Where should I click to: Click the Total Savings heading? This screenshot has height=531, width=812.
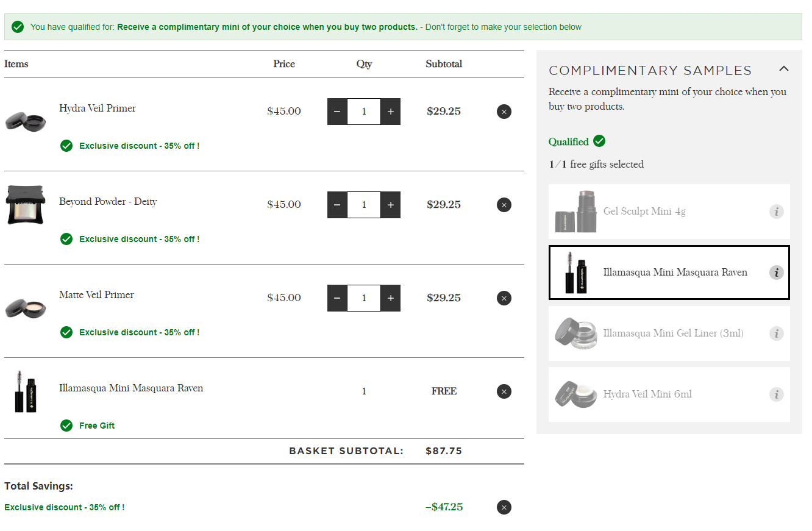click(38, 486)
